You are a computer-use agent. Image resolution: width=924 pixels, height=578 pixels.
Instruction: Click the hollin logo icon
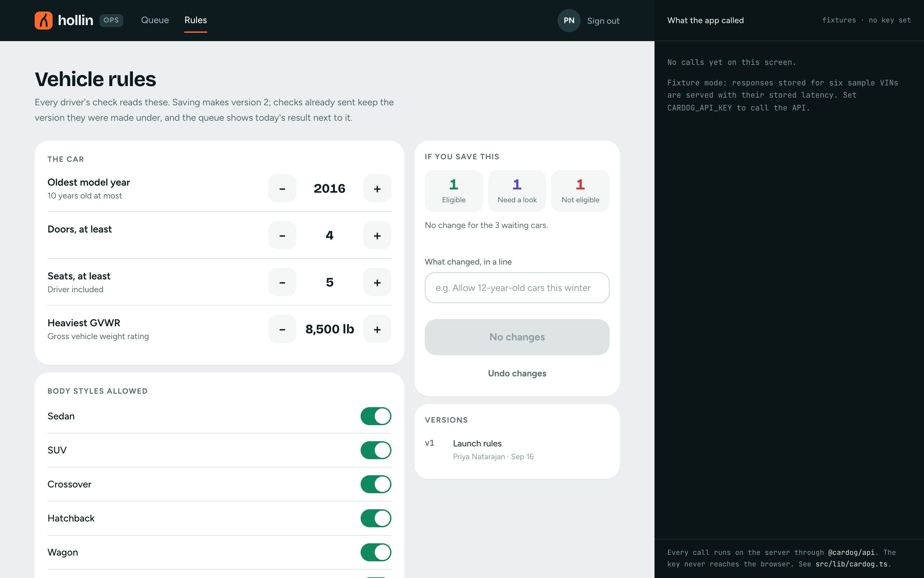point(44,20)
